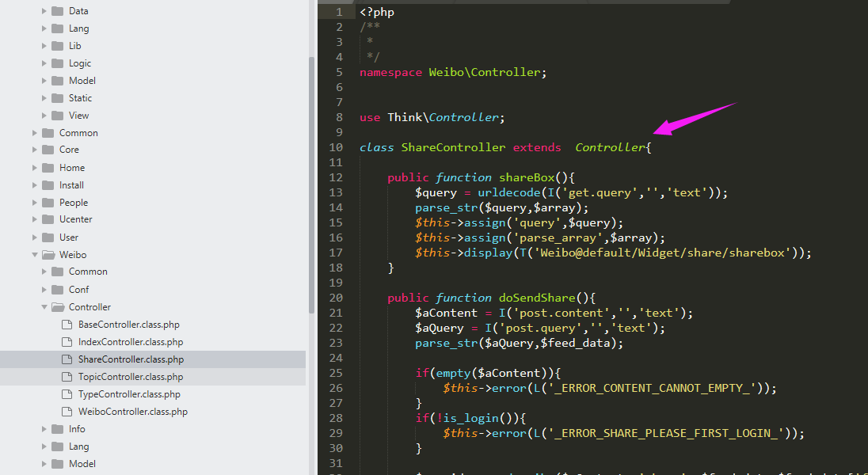Click the Core folder icon
This screenshot has width=868, height=475.
pyautogui.click(x=48, y=150)
